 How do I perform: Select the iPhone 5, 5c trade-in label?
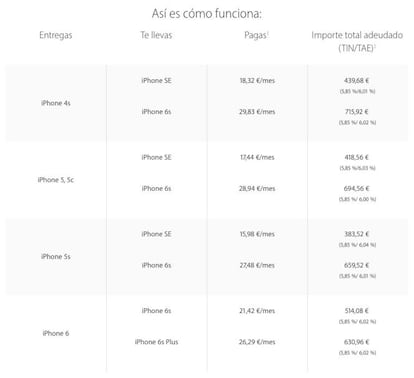coord(56,180)
